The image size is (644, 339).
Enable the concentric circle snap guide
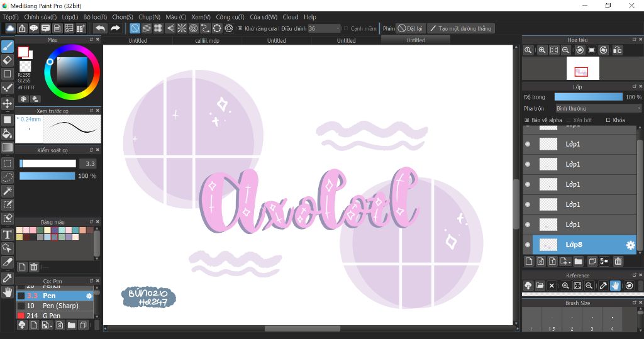point(194,28)
